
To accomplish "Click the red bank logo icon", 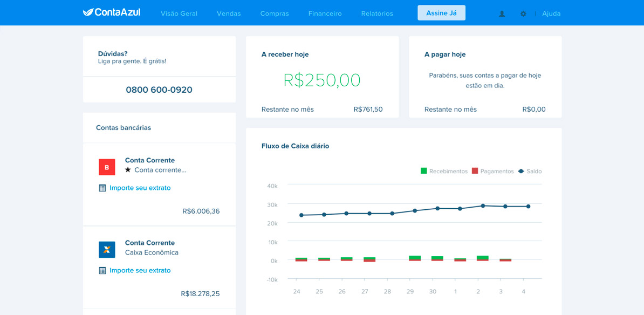I will click(107, 167).
